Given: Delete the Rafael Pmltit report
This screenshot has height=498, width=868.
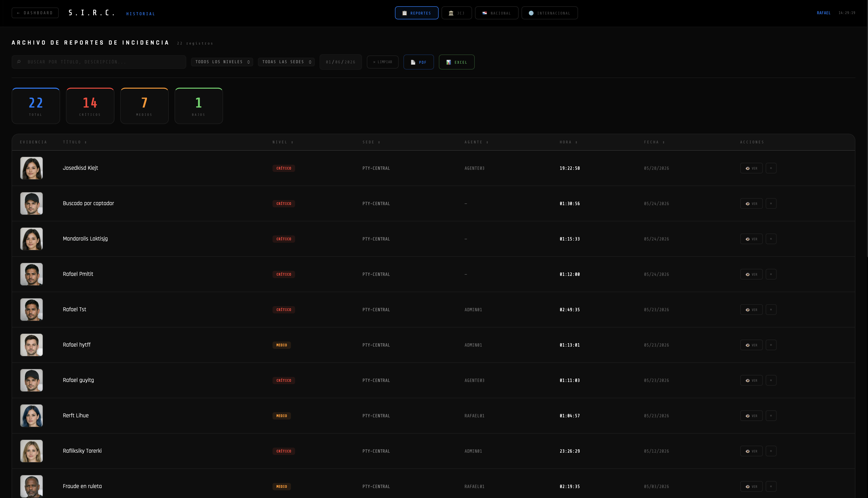Looking at the screenshot, I should point(771,274).
